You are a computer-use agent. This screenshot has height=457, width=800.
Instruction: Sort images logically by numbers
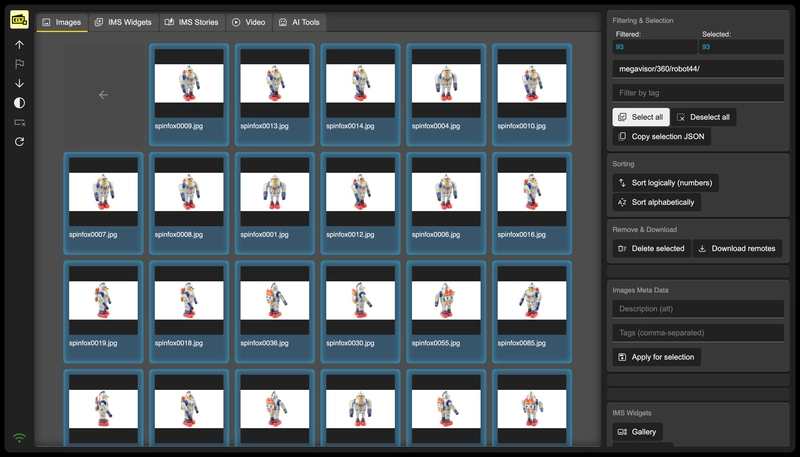tap(665, 183)
